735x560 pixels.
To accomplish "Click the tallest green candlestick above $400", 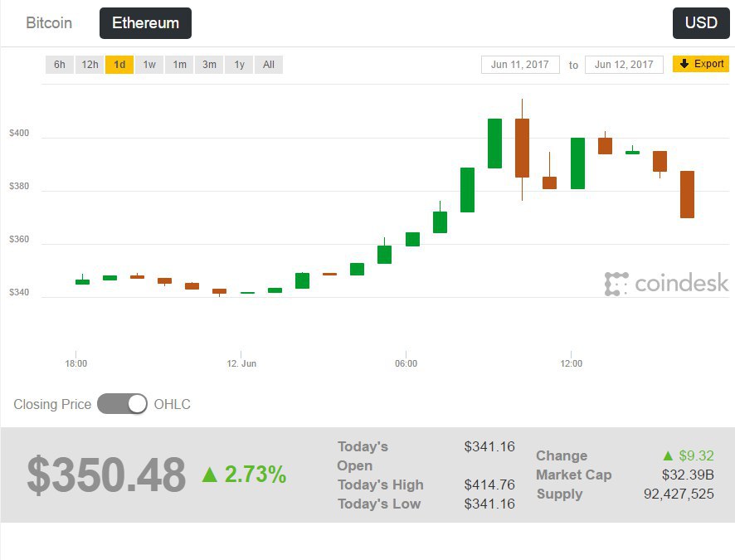I will pyautogui.click(x=494, y=144).
